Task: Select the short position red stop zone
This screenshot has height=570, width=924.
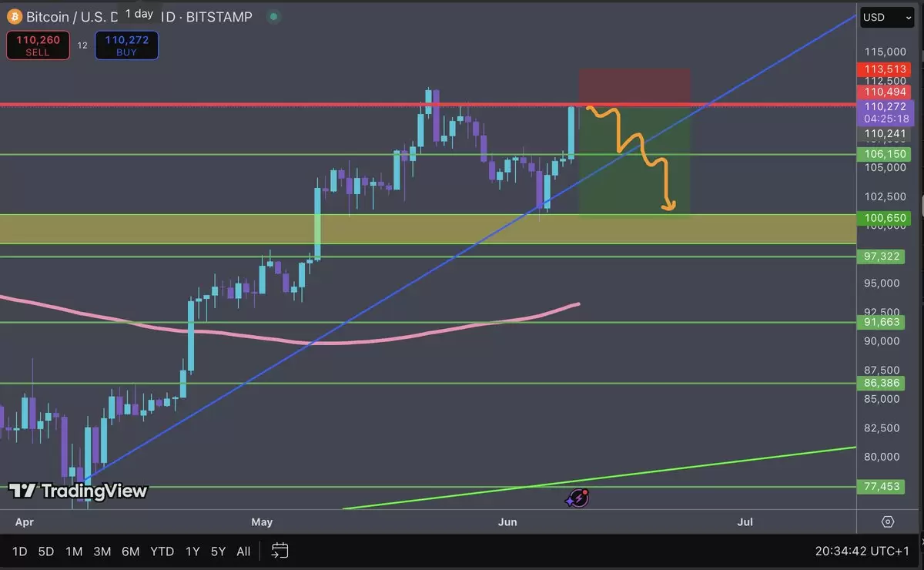Action: [634, 86]
